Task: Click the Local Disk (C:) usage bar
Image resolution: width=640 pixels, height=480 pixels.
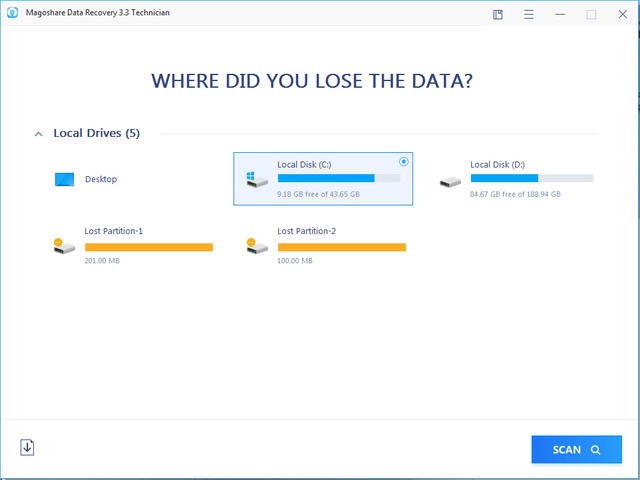Action: pyautogui.click(x=338, y=178)
